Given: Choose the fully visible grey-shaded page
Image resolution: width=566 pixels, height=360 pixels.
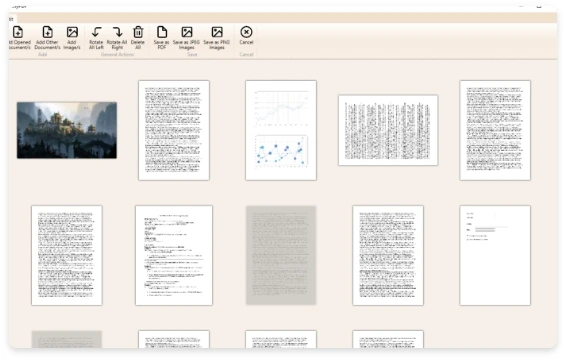Looking at the screenshot, I should [281, 255].
